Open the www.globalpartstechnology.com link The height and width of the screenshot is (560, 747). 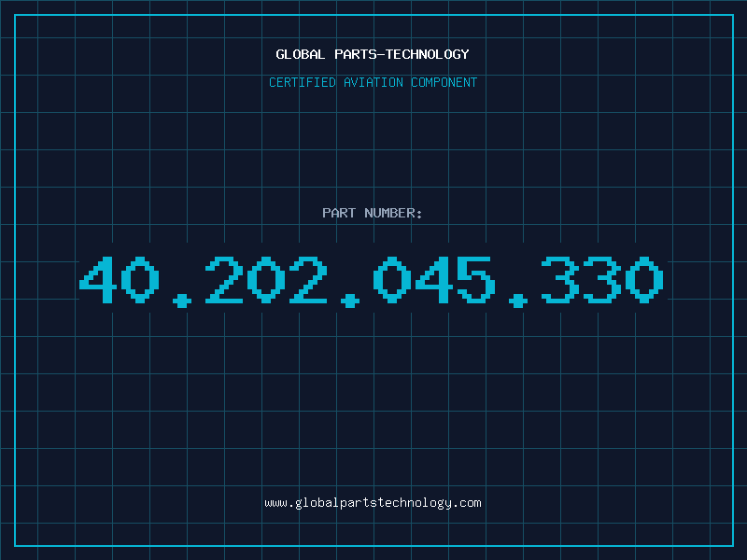(x=373, y=503)
